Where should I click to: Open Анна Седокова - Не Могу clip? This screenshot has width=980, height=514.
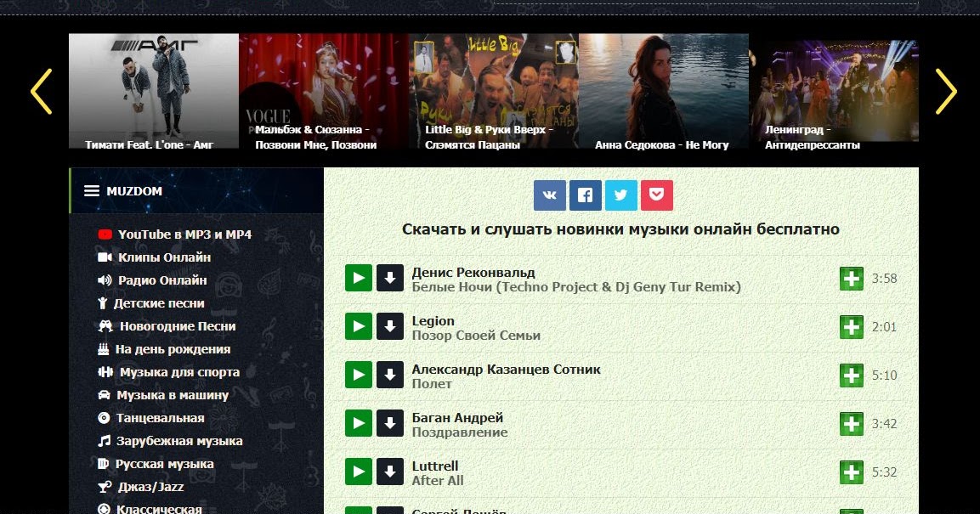[664, 91]
